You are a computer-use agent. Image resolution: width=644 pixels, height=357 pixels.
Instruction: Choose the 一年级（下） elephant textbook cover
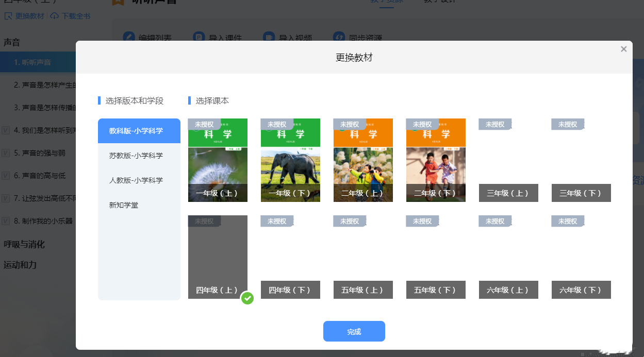[x=290, y=160]
